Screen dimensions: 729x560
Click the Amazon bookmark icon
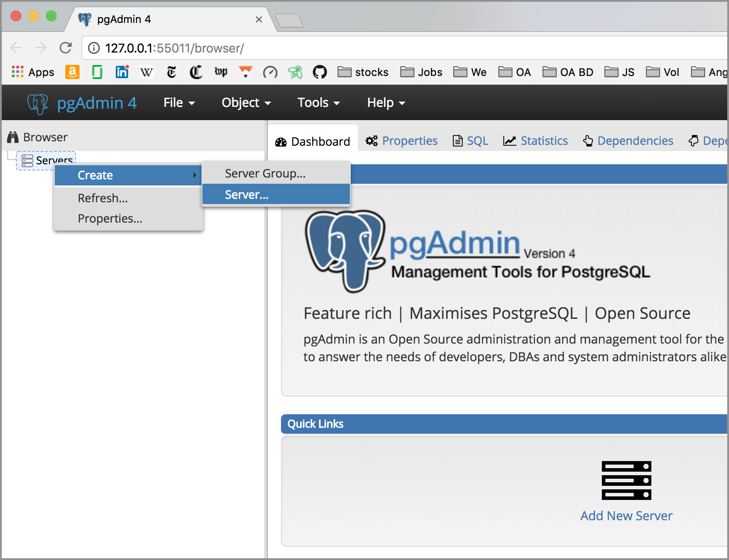[72, 72]
